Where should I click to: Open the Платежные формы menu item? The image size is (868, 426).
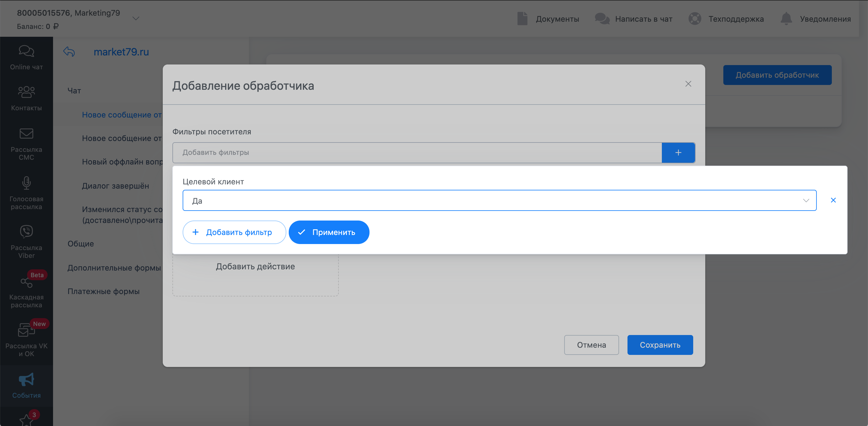click(x=103, y=291)
